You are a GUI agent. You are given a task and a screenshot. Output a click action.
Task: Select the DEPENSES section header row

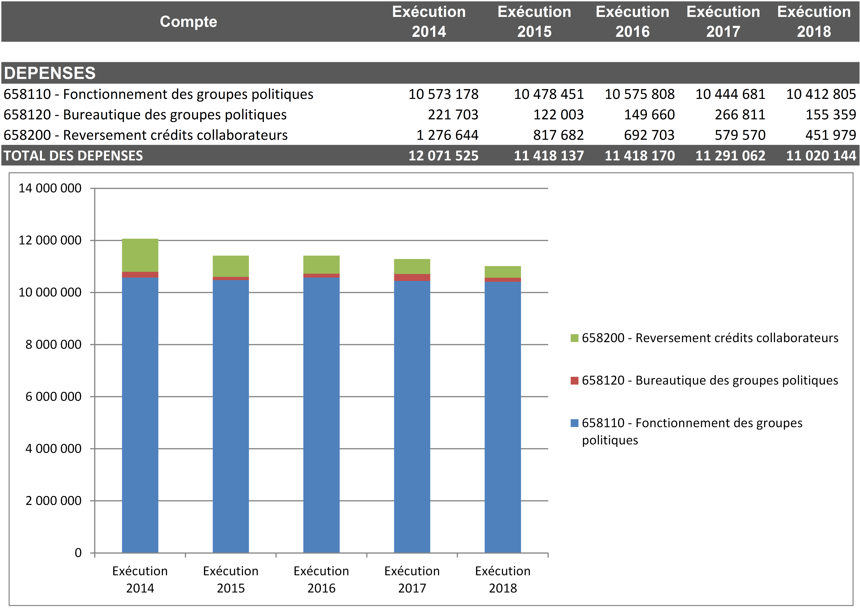pyautogui.click(x=49, y=73)
